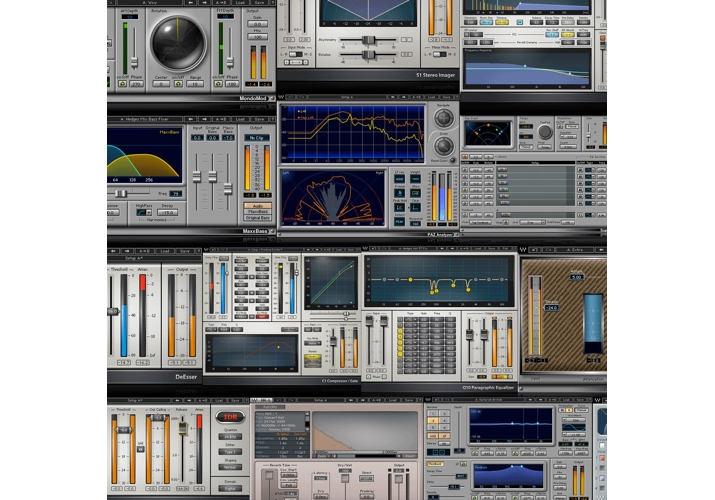Click MondoMod Mix value field
This screenshot has width=715, height=500.
point(258,36)
